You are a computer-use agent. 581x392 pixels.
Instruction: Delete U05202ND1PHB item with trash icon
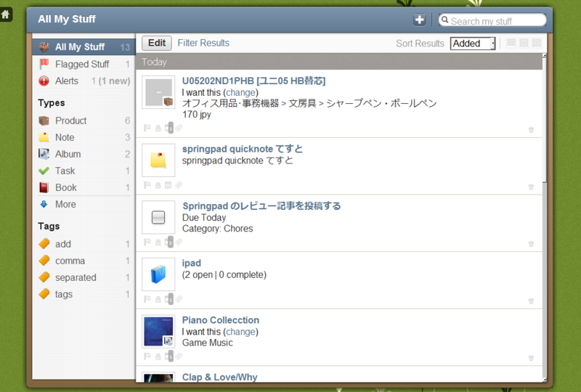point(531,130)
